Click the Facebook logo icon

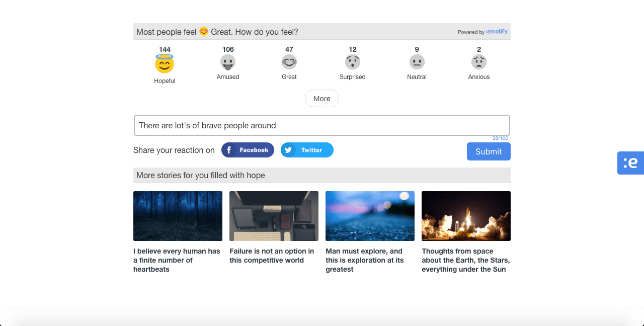point(229,150)
